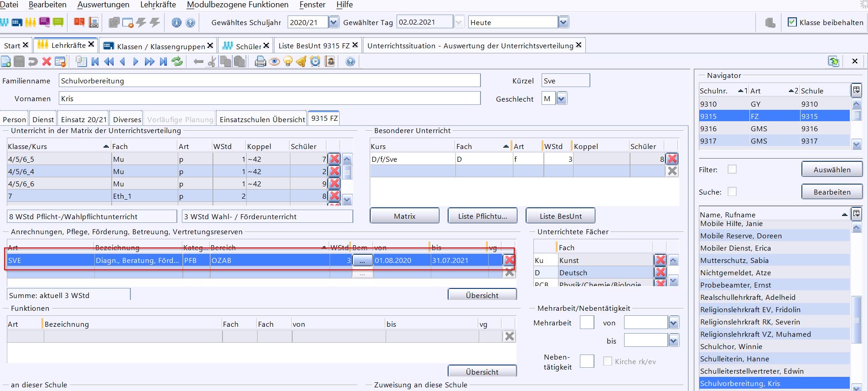This screenshot has width=868, height=391.
Task: Click the blue info circle icon
Action: 176,22
